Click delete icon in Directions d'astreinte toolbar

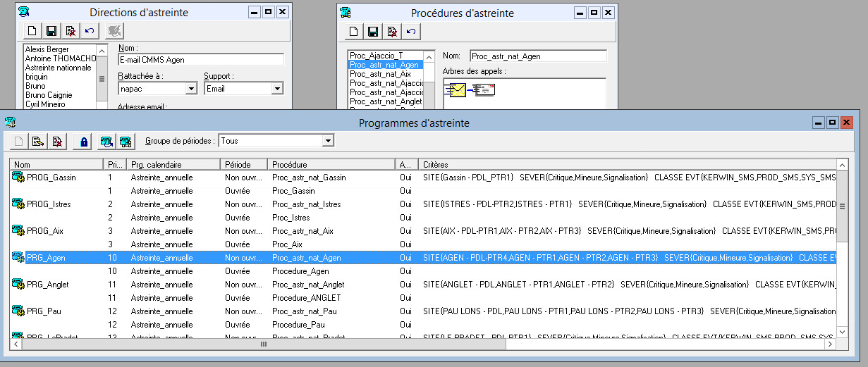70,31
